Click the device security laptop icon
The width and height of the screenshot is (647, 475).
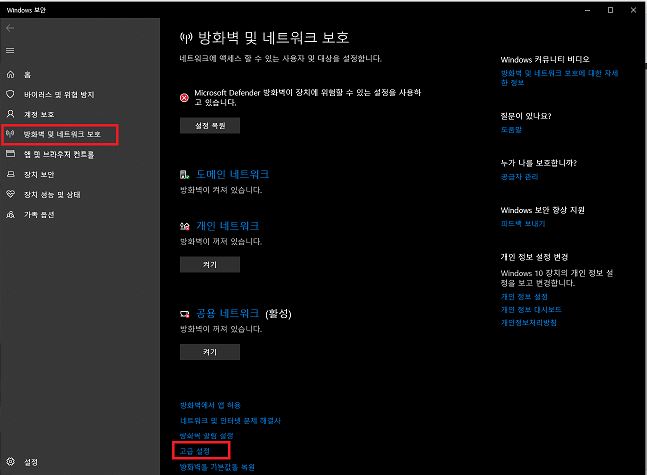pyautogui.click(x=10, y=174)
